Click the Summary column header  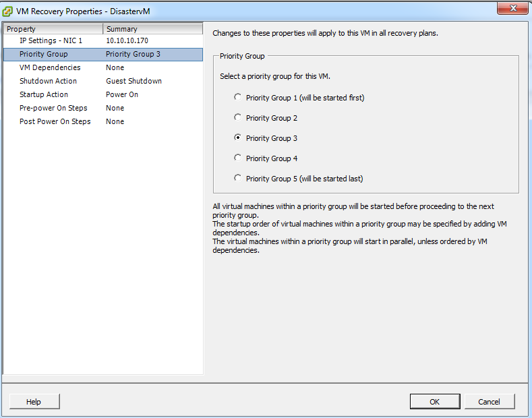[x=152, y=29]
